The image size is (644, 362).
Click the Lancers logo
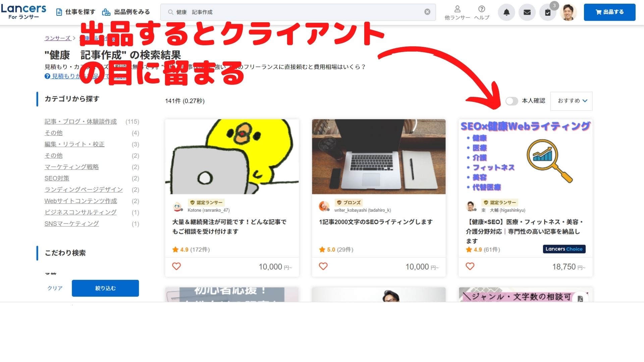23,12
